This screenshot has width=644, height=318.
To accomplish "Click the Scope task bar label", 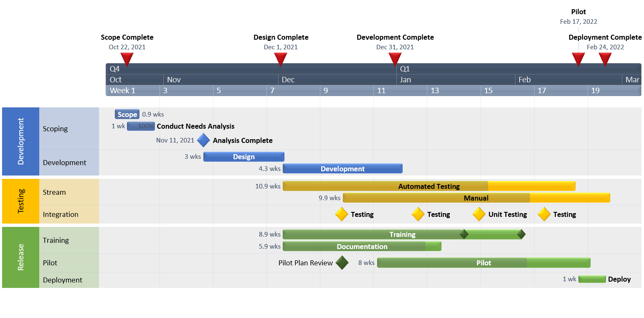I will point(127,114).
